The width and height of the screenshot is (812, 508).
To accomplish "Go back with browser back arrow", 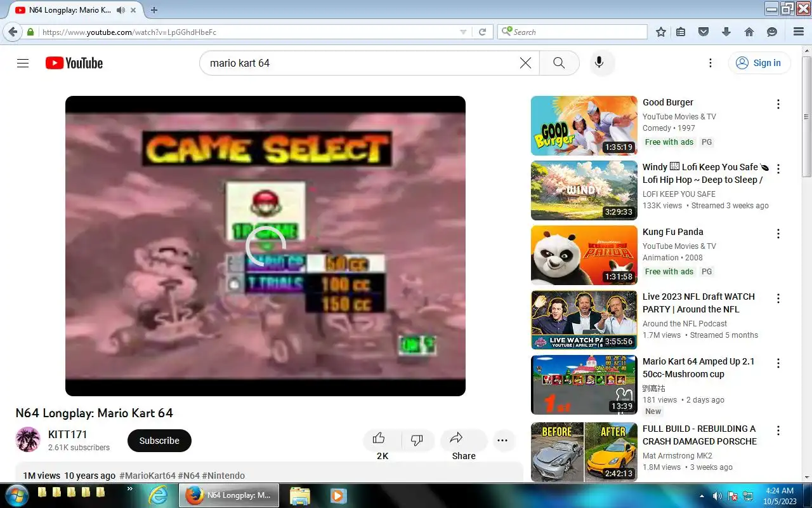I will point(13,32).
